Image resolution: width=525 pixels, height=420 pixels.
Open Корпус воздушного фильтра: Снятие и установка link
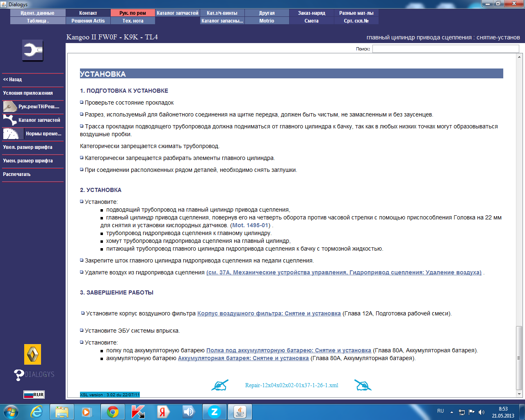(269, 313)
